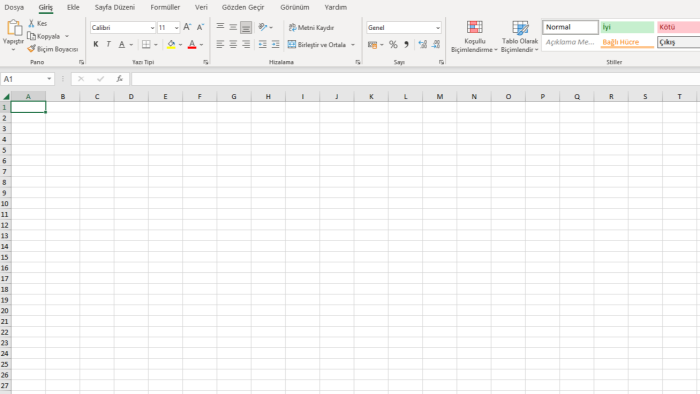Align text to middle icon

(233, 27)
